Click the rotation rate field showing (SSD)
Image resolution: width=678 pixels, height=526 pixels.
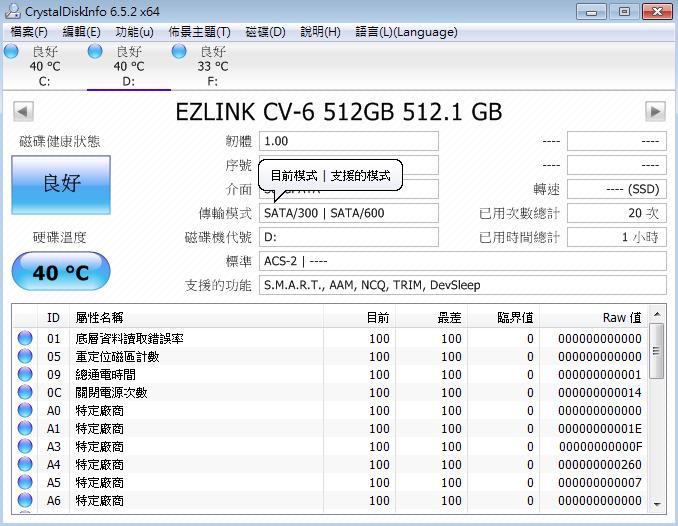coord(617,189)
